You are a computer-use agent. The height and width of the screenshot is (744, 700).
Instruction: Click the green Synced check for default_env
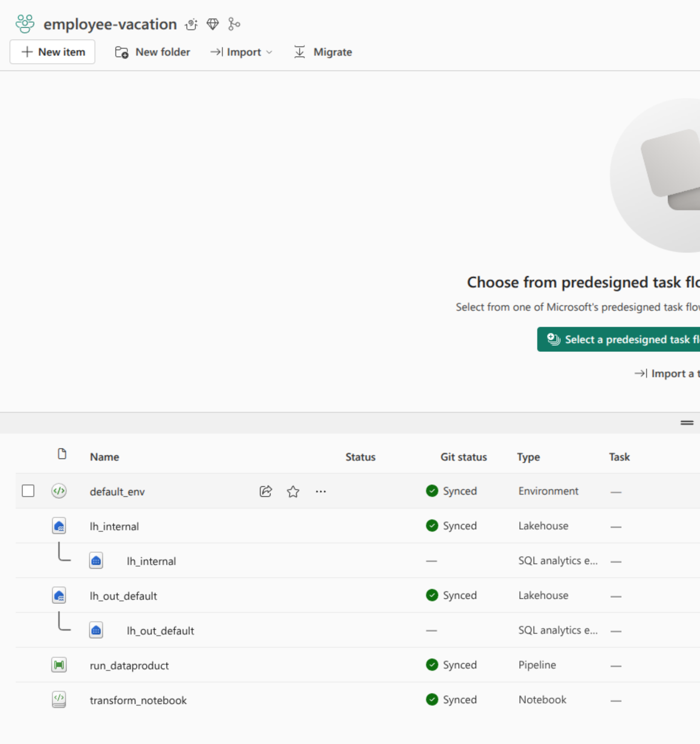point(432,491)
